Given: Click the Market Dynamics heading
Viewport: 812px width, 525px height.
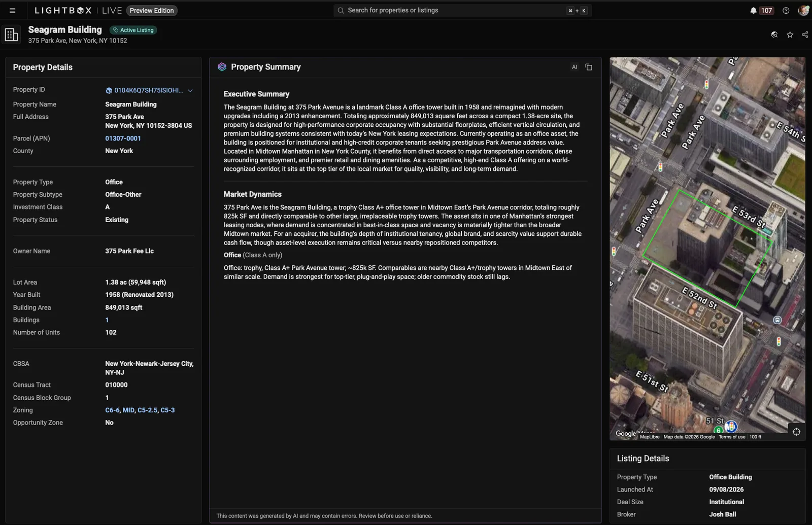Looking at the screenshot, I should pos(253,194).
